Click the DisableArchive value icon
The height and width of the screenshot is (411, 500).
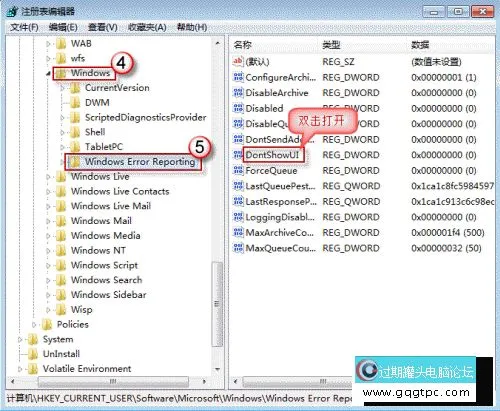coord(238,92)
